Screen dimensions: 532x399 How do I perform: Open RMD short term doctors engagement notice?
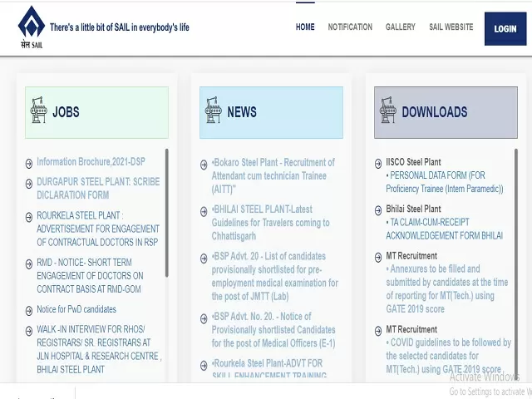click(x=90, y=275)
